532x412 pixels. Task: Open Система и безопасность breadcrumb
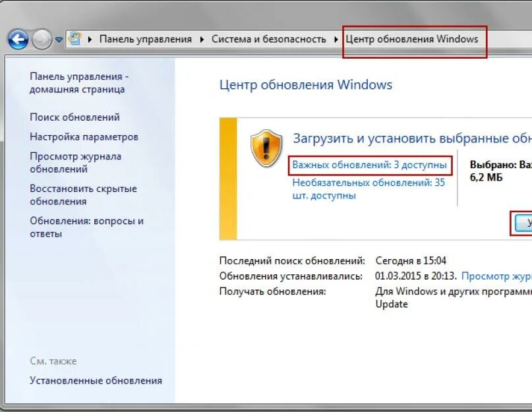[x=269, y=40]
